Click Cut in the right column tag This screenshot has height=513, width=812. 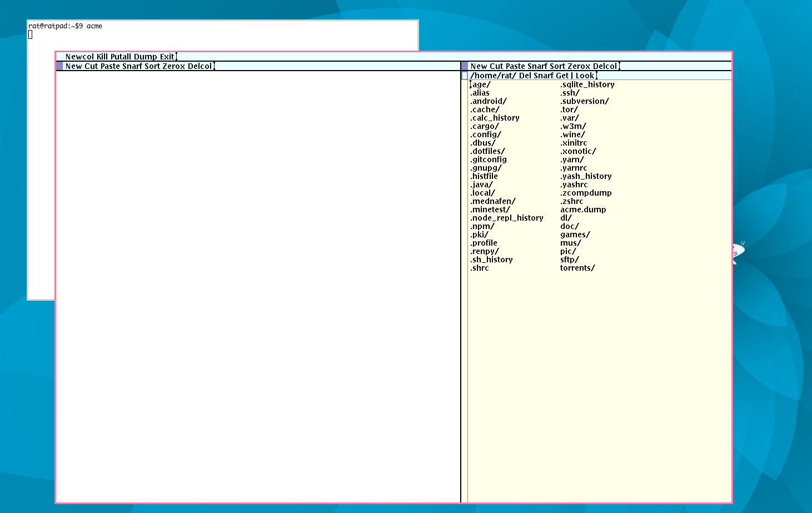pos(496,66)
